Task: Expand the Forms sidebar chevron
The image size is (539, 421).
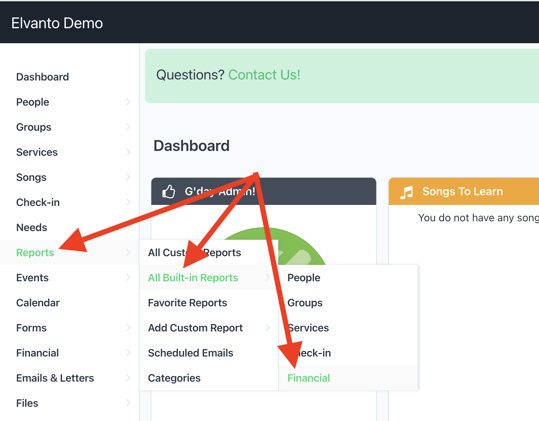Action: [128, 328]
